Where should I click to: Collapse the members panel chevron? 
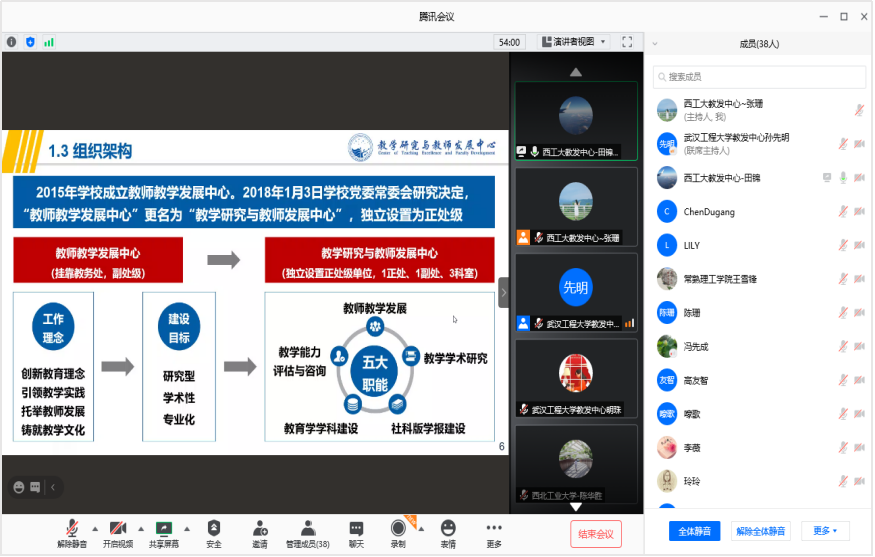pyautogui.click(x=655, y=44)
